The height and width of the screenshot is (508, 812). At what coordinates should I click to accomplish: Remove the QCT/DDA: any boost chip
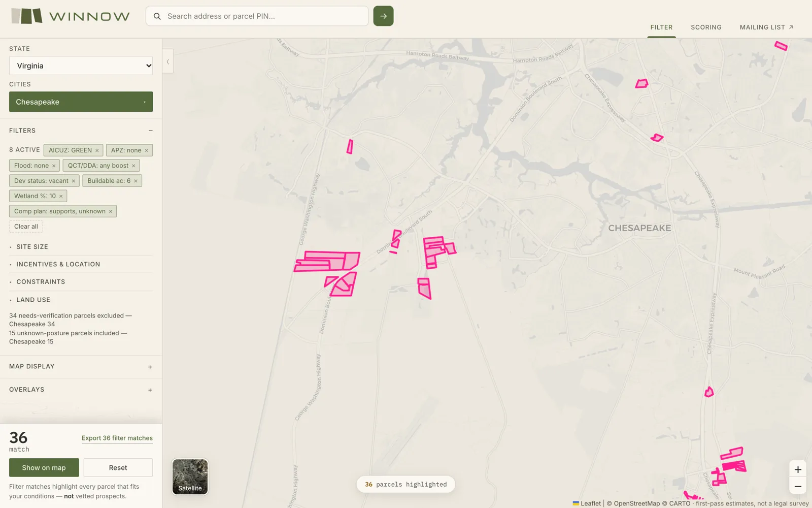[133, 166]
